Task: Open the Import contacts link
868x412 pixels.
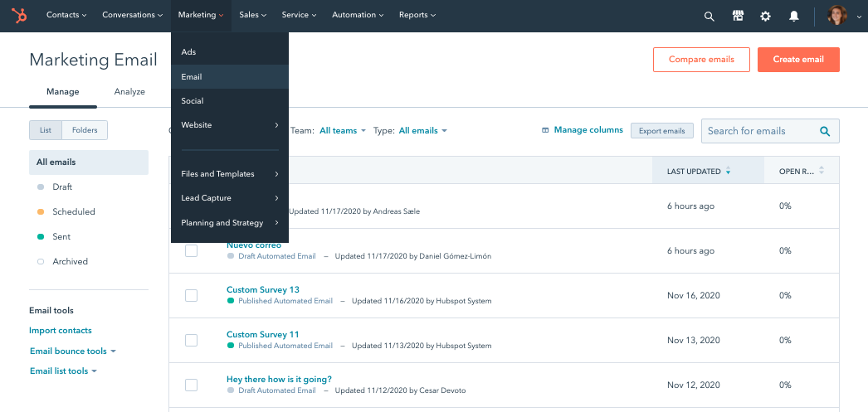Action: click(x=61, y=331)
